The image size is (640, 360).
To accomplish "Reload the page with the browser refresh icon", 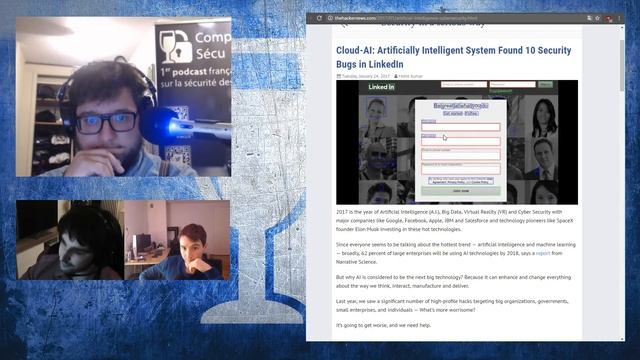I will click(319, 18).
